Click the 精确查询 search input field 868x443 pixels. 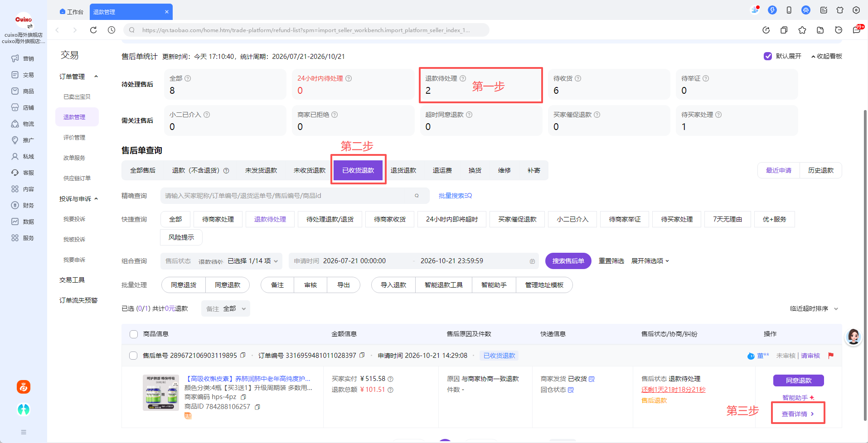(295, 196)
